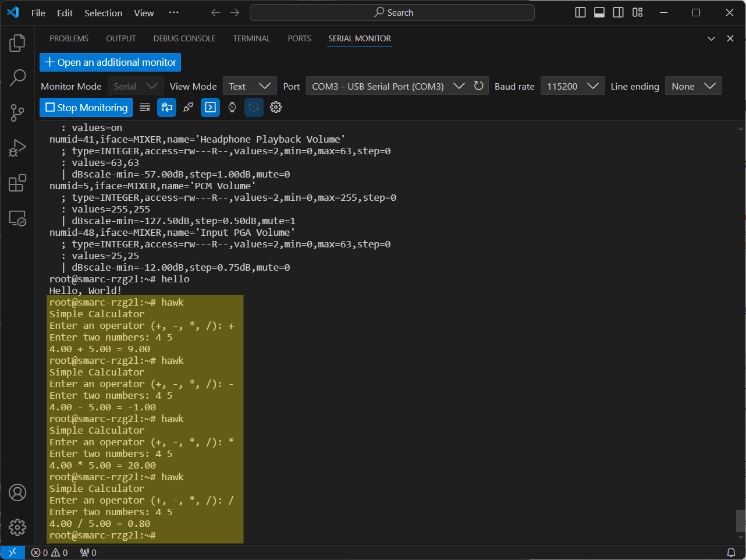The image size is (746, 560).
Task: Toggle automatic scrolling/word wrap icon
Action: coord(166,107)
